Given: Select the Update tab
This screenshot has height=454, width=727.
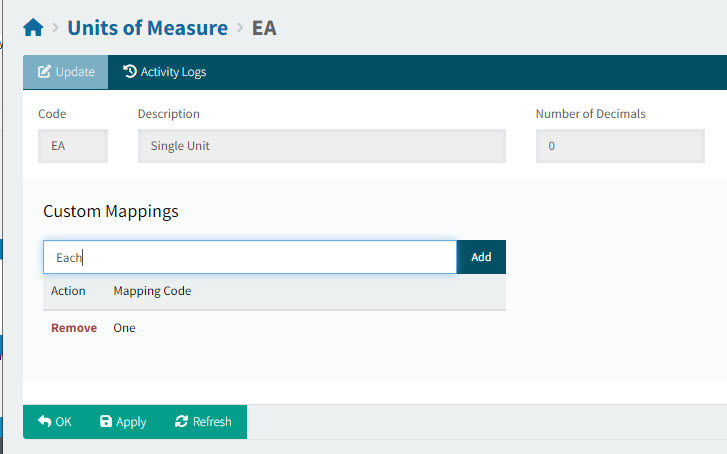Looking at the screenshot, I should coord(65,72).
